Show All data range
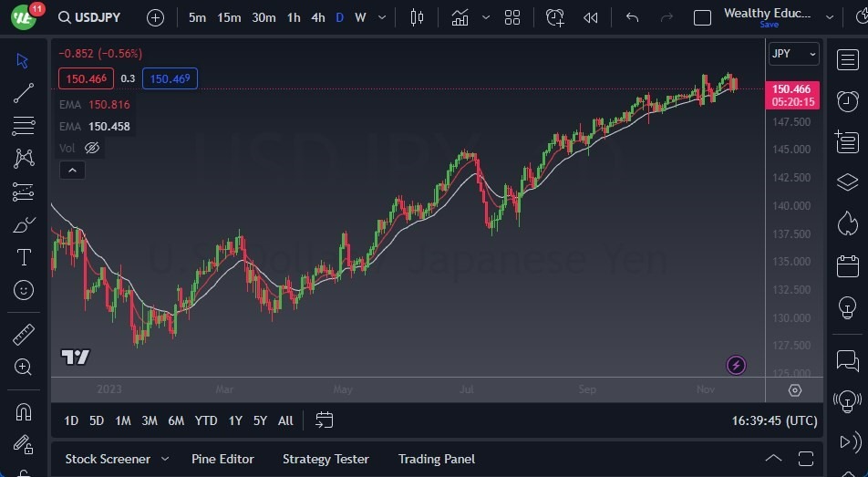868x477 pixels. [285, 420]
